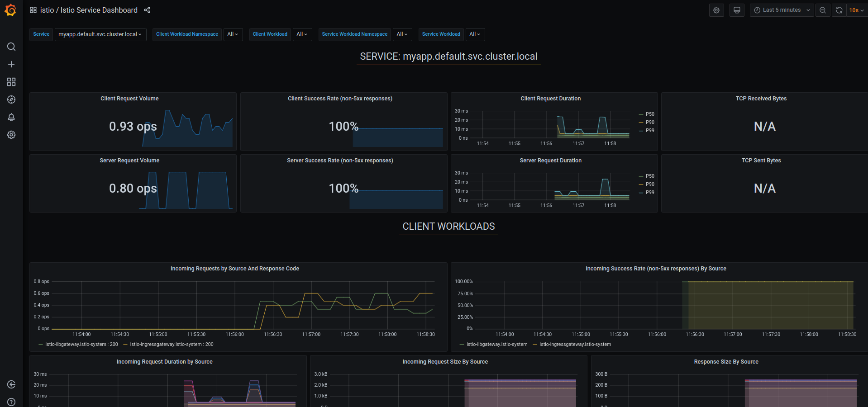This screenshot has width=868, height=407.
Task: Open the Dashboards grid icon in sidebar
Action: point(11,82)
